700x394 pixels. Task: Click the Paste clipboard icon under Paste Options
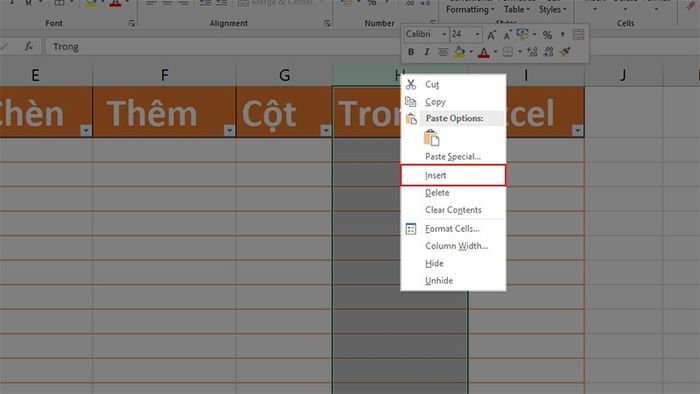tap(431, 137)
